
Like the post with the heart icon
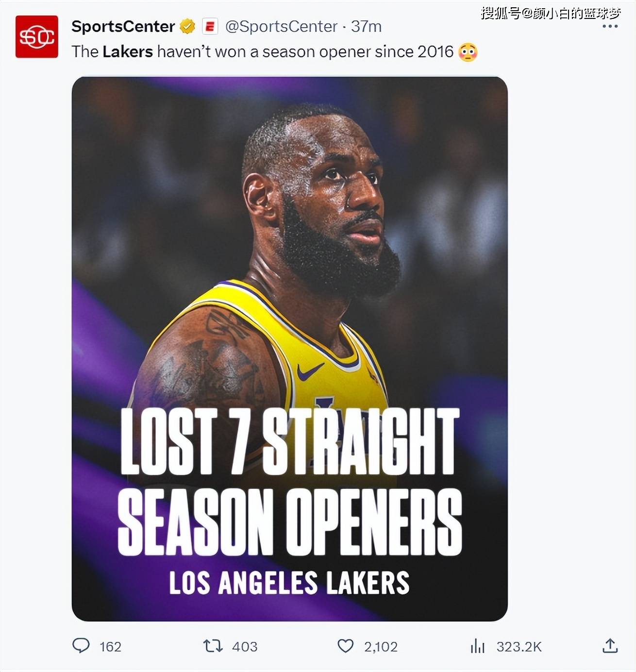point(345,646)
